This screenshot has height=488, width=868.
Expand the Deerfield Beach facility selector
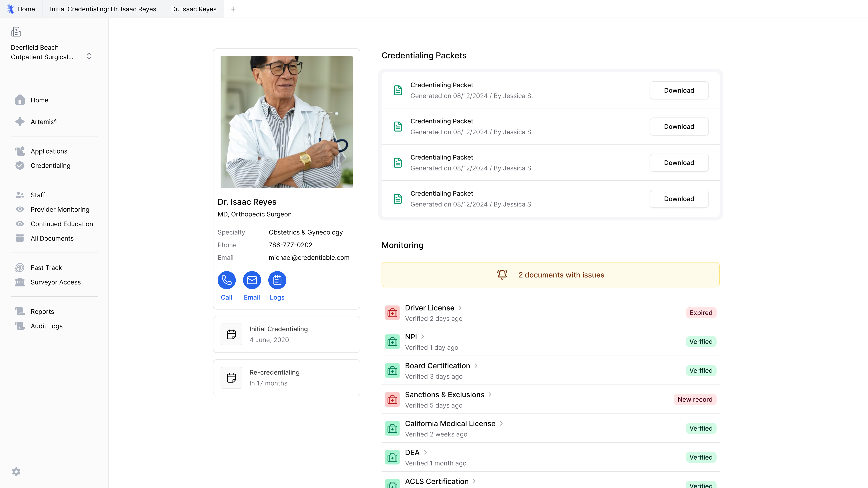(x=89, y=56)
